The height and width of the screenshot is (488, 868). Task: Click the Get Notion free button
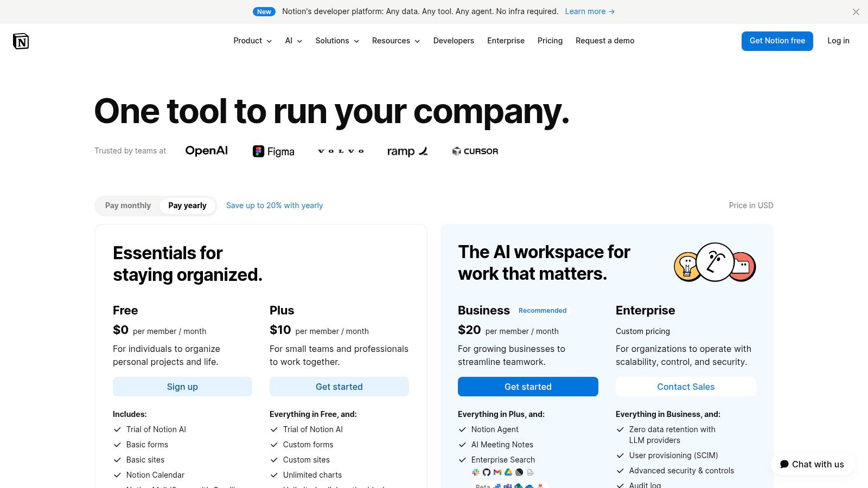777,41
